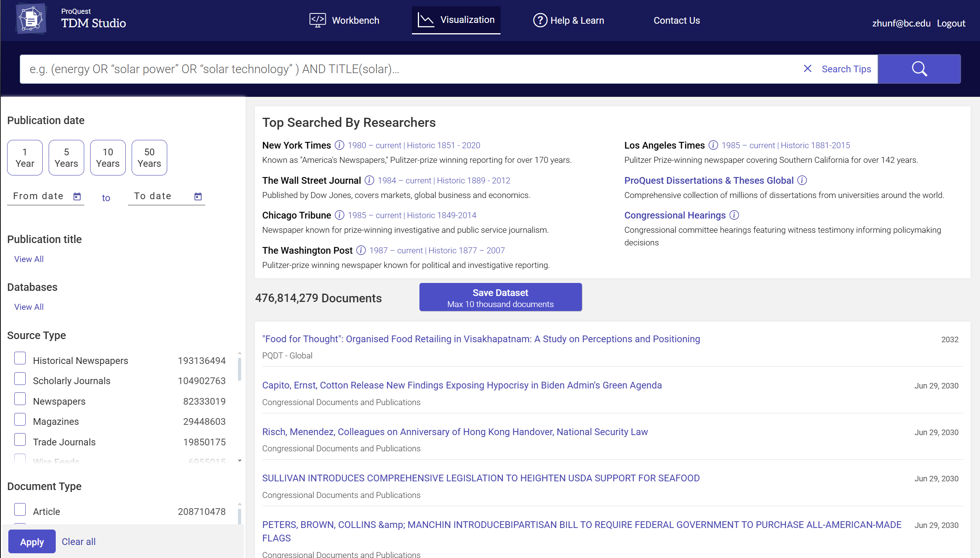The image size is (980, 558).
Task: Open Help & Learn menu
Action: (568, 20)
